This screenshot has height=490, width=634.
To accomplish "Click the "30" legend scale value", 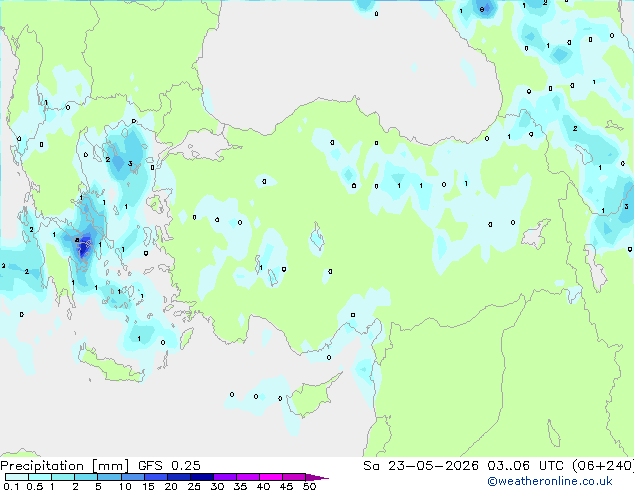I will (217, 486).
